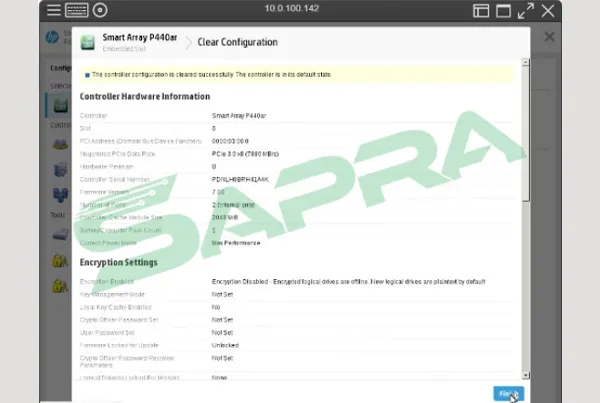Image resolution: width=600 pixels, height=403 pixels.
Task: Click the HP logo in the background window
Action: point(52,38)
